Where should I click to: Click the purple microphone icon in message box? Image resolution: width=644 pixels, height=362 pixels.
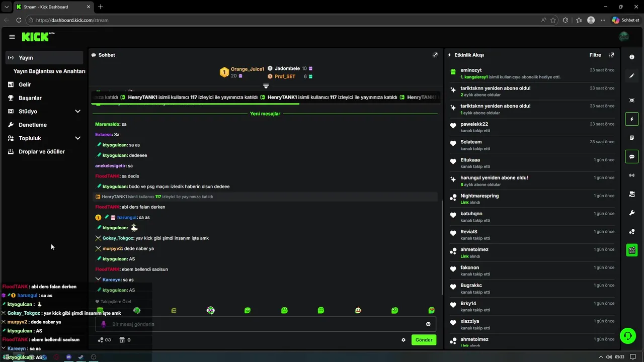coord(104,324)
